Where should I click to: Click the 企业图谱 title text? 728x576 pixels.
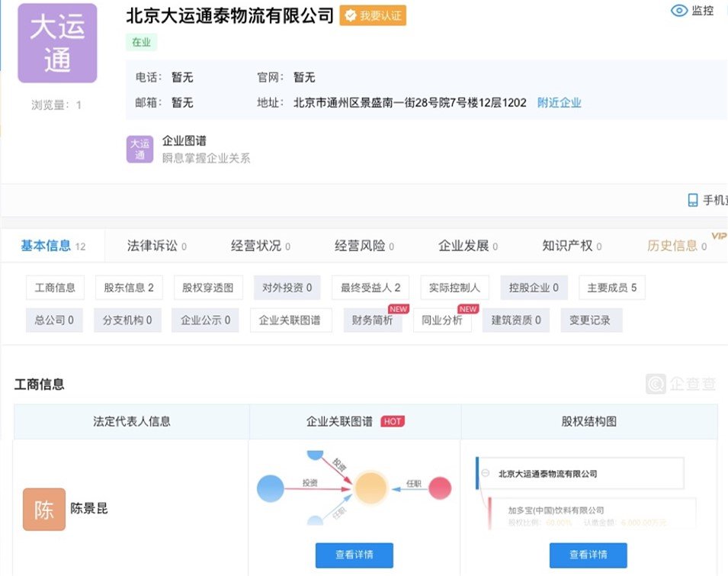tap(184, 140)
